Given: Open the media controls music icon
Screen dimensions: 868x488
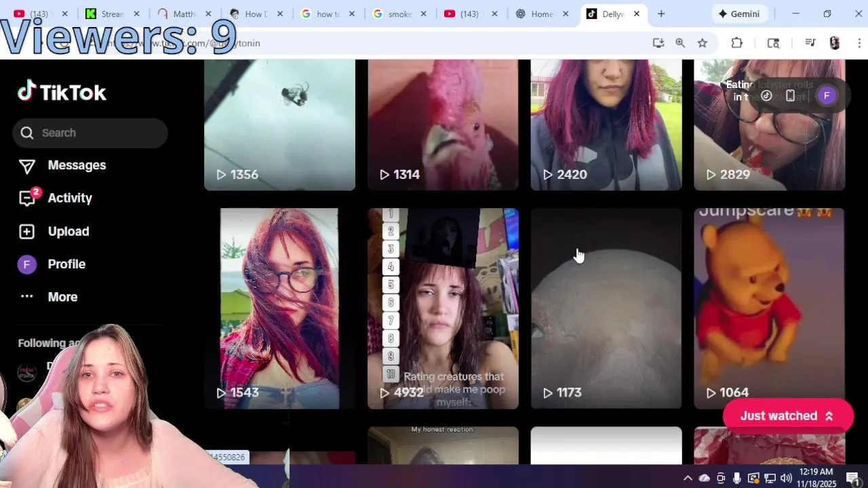Looking at the screenshot, I should pos(810,43).
